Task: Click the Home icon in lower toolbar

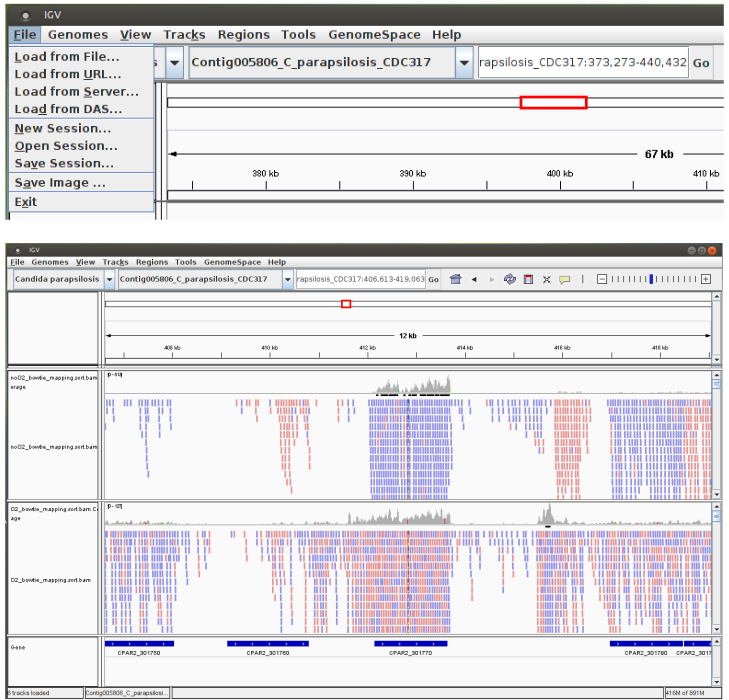Action: click(456, 279)
